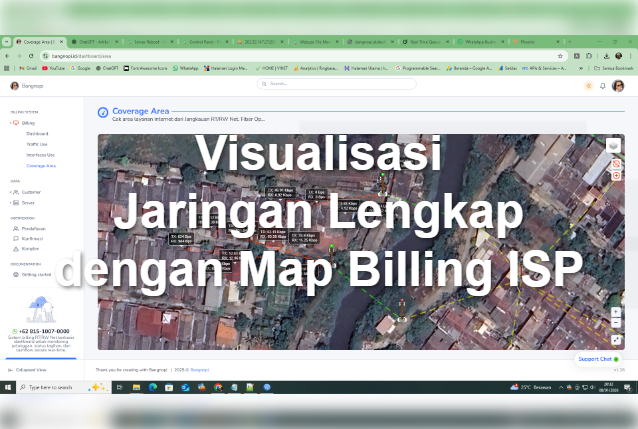The height and width of the screenshot is (429, 638).
Task: Collapse the Billing tree section
Action: point(12,123)
